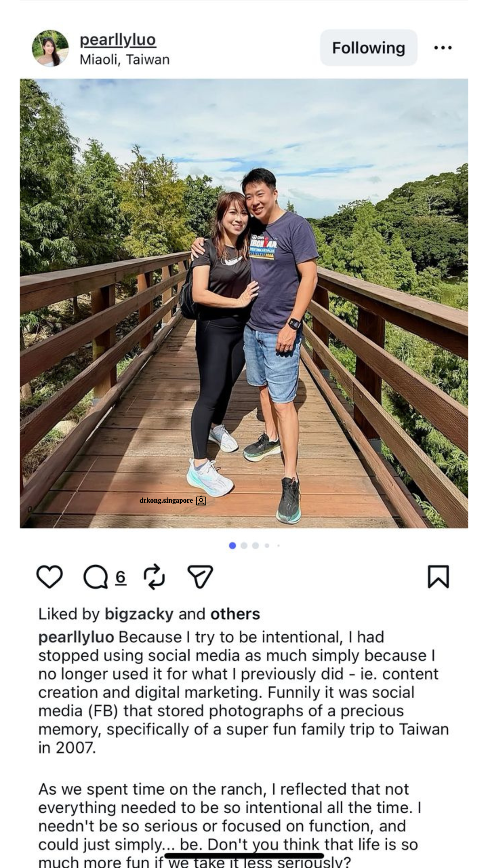Open the three-dot more options menu
This screenshot has width=488, height=868.
pos(443,48)
